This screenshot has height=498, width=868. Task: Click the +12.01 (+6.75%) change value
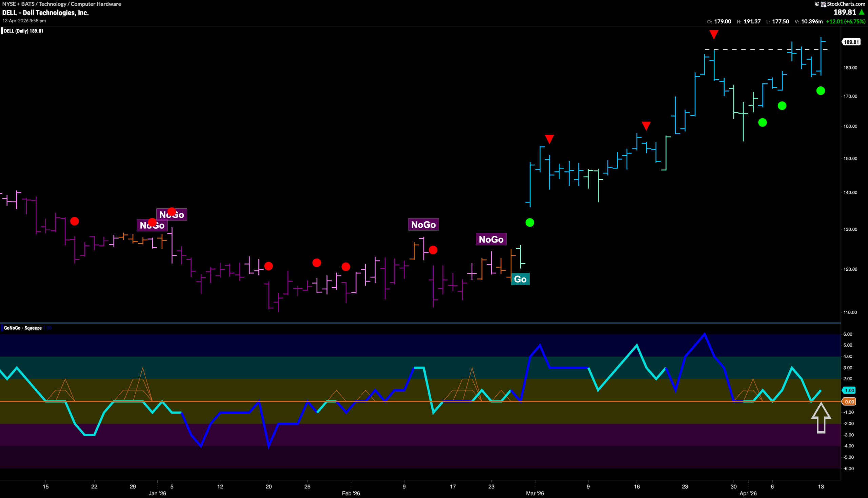[845, 22]
